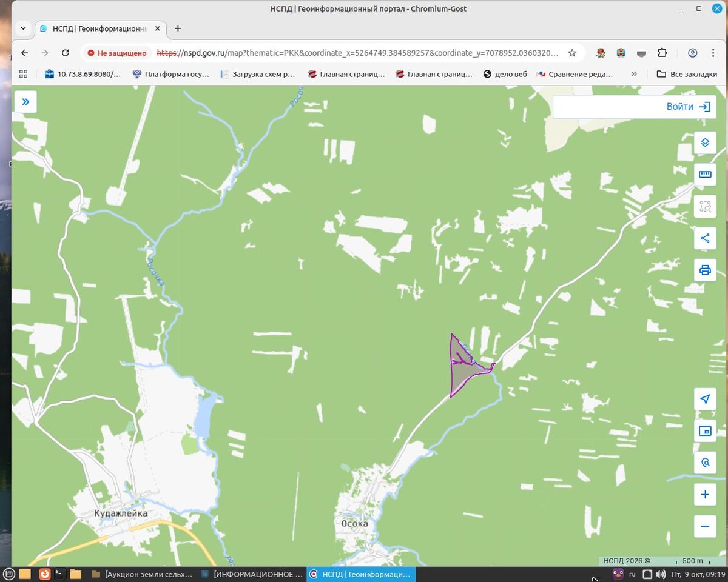Switch to the 'ИНФОРМАЦИОННОЕ' taskbar window
Screen dimensions: 728x582
pyautogui.click(x=251, y=574)
